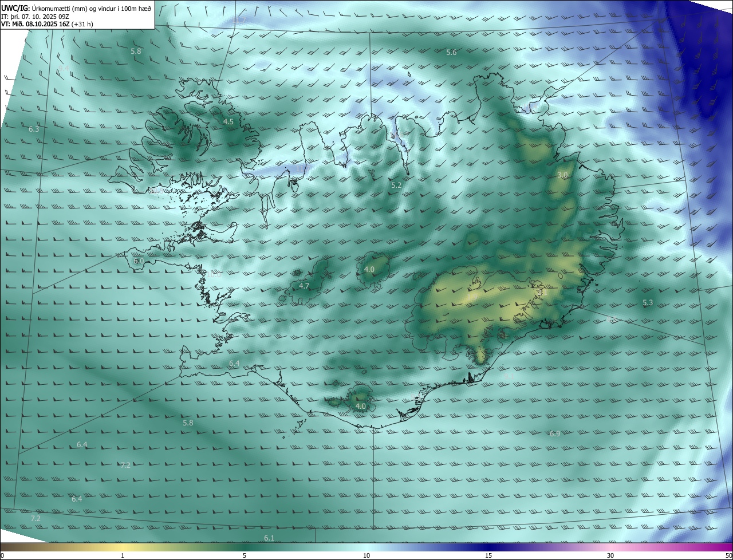Click the 'IT: þri. 07. 10. 2025 09Z' line
Screen dimensions: 733x560
click(36, 16)
